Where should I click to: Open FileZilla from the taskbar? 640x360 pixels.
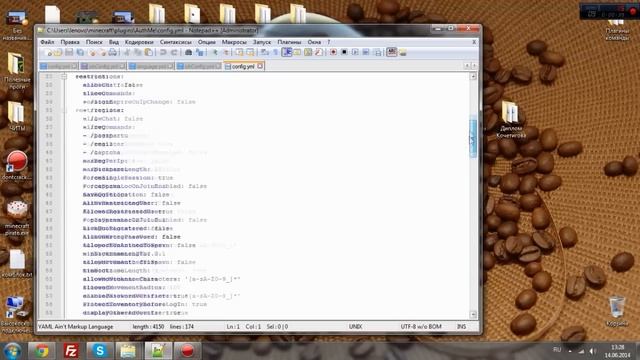pos(71,351)
